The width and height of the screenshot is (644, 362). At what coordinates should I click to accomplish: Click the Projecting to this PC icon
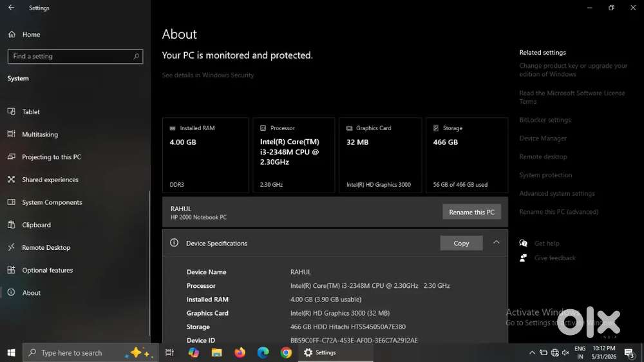[11, 157]
